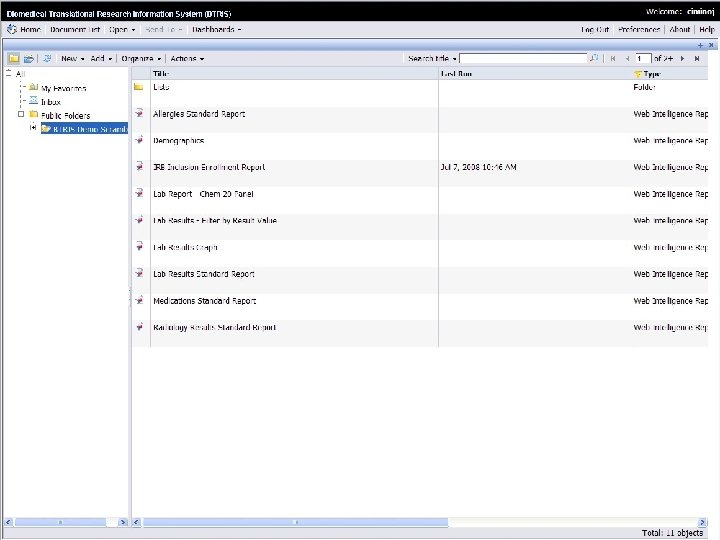Click the Lab Results Filter by Result Value icon

139,219
